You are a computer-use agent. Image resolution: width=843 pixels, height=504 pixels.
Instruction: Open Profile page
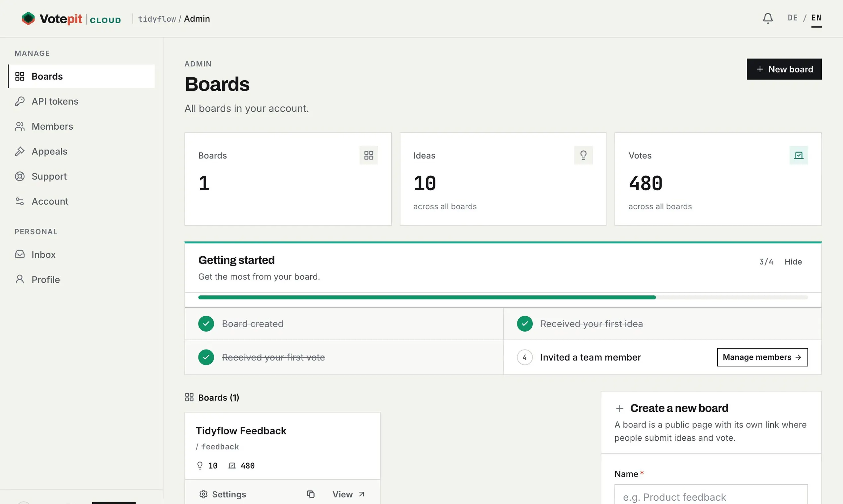tap(81, 279)
